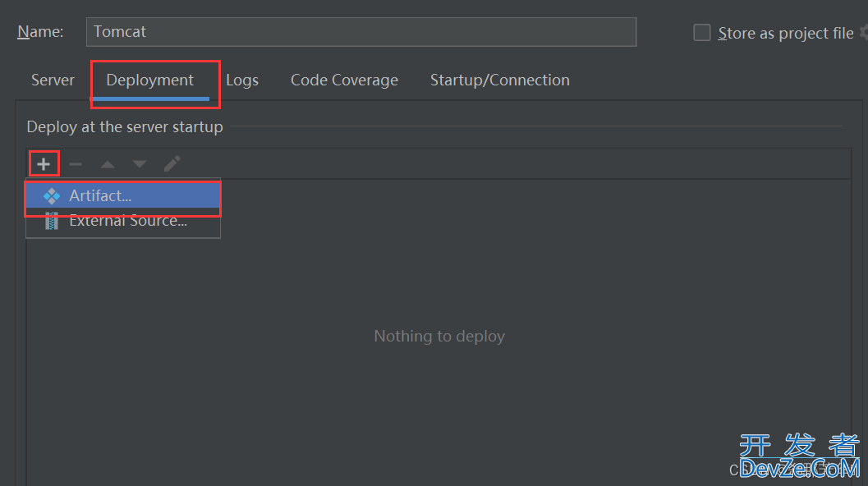Click the plus Add deployment icon
The image size is (868, 486).
click(44, 164)
